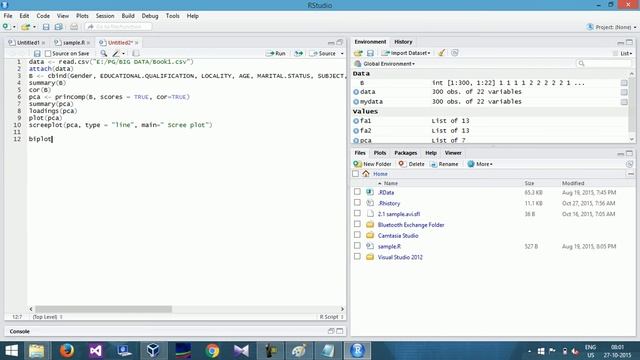Click Compile Notebook icon in editor toolbar

tap(136, 53)
